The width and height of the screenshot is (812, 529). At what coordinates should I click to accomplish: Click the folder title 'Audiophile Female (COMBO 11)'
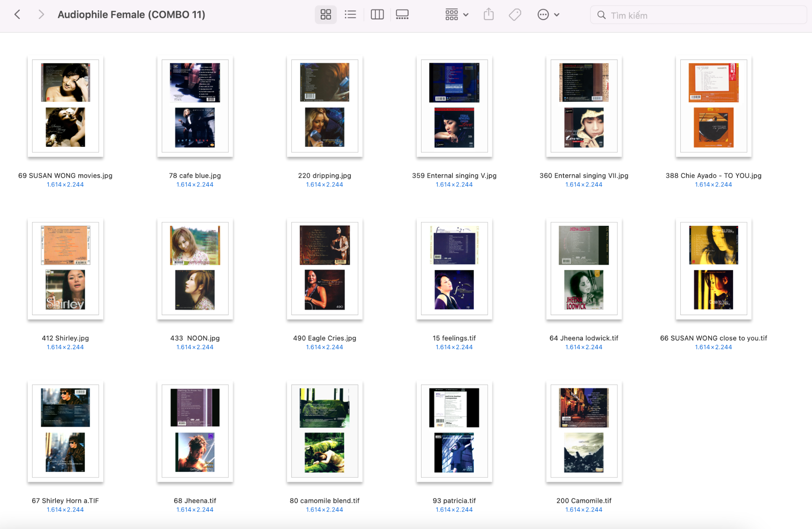[x=131, y=15]
